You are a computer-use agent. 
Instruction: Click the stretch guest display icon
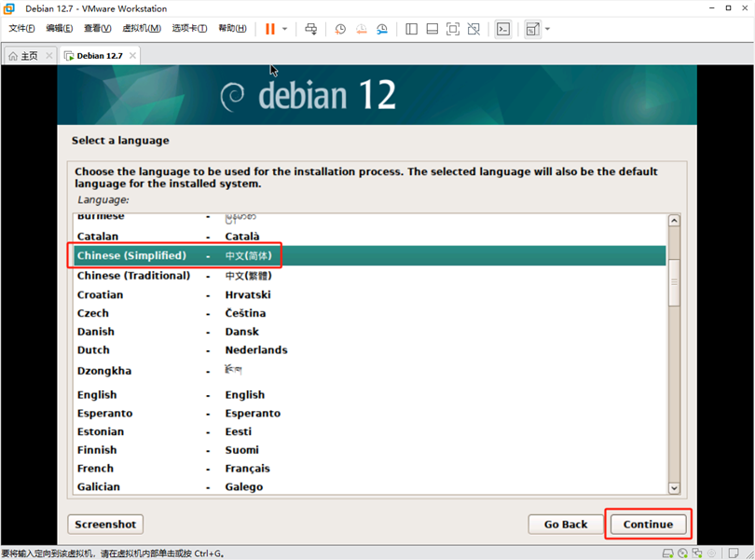(532, 29)
